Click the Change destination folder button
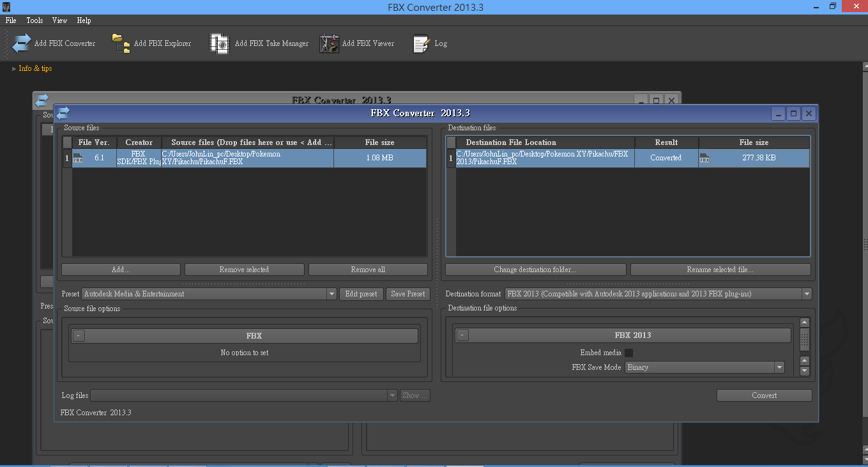The height and width of the screenshot is (467, 868). coord(535,270)
